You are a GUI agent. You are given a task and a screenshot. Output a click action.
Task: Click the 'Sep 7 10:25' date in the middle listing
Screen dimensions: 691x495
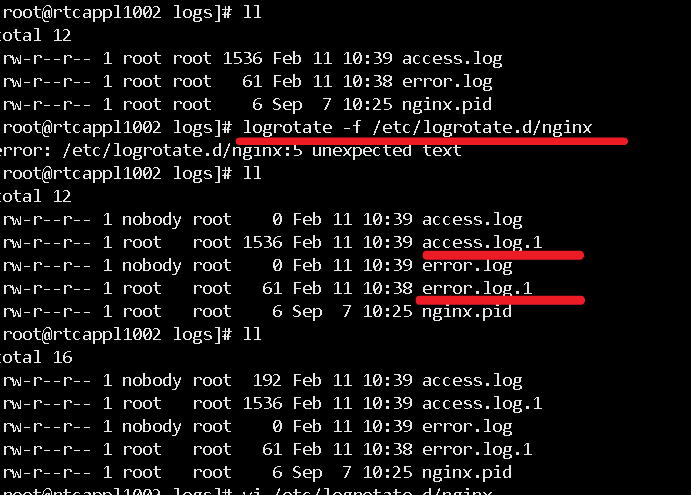click(x=353, y=312)
